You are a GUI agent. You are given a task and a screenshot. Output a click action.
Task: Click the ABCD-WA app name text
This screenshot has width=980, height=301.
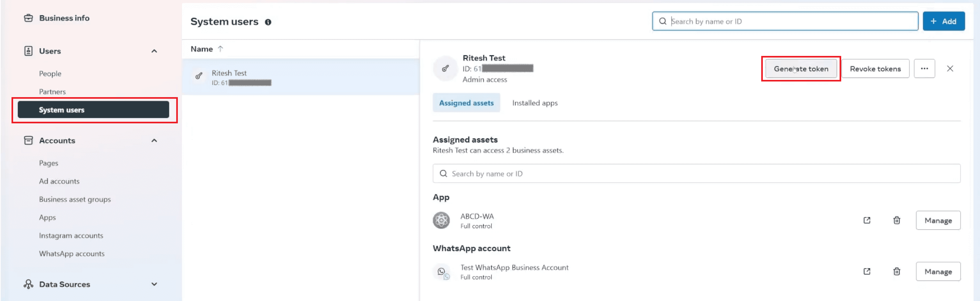(477, 216)
